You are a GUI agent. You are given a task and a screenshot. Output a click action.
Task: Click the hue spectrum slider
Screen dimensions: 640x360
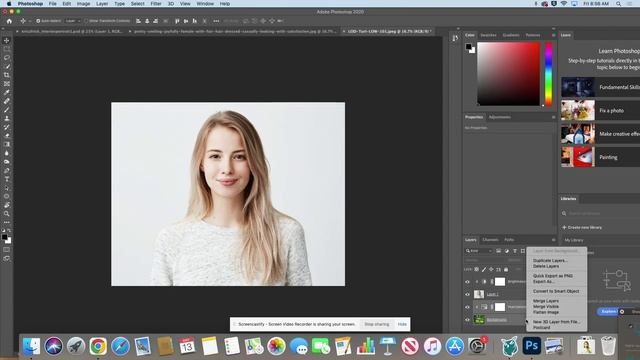549,73
